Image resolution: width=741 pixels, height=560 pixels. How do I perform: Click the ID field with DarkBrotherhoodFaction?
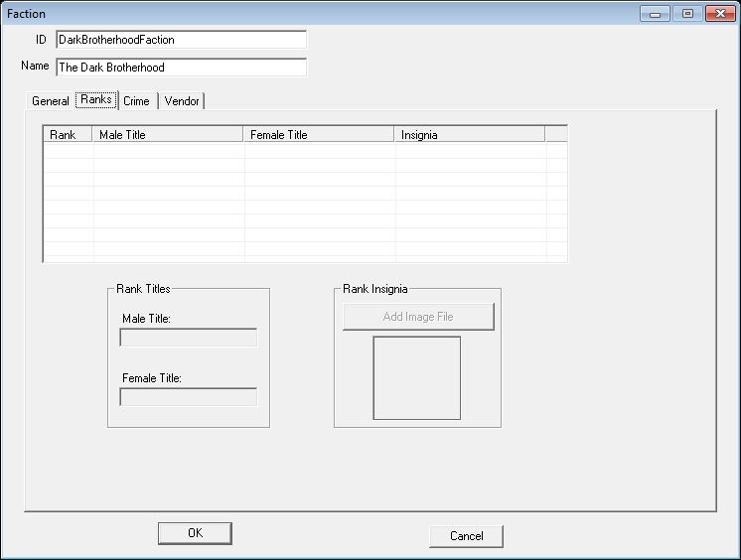[x=182, y=40]
